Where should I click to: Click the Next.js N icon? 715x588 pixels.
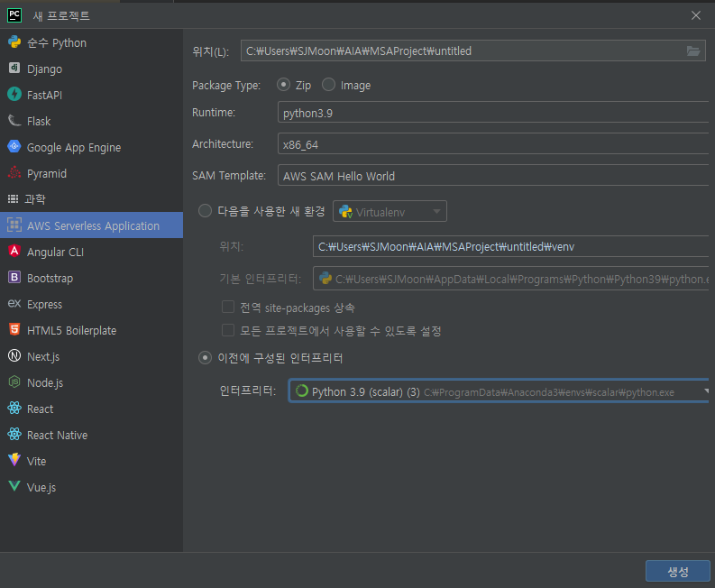14,356
